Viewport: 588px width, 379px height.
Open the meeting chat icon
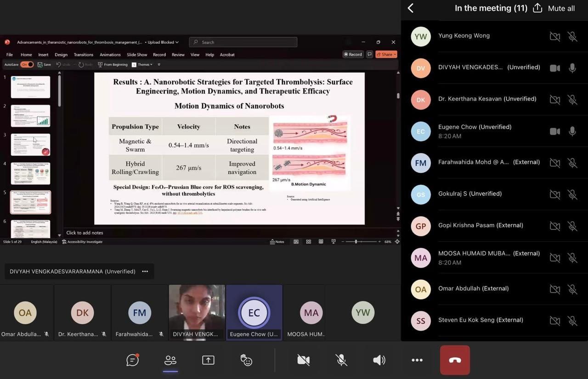point(132,360)
